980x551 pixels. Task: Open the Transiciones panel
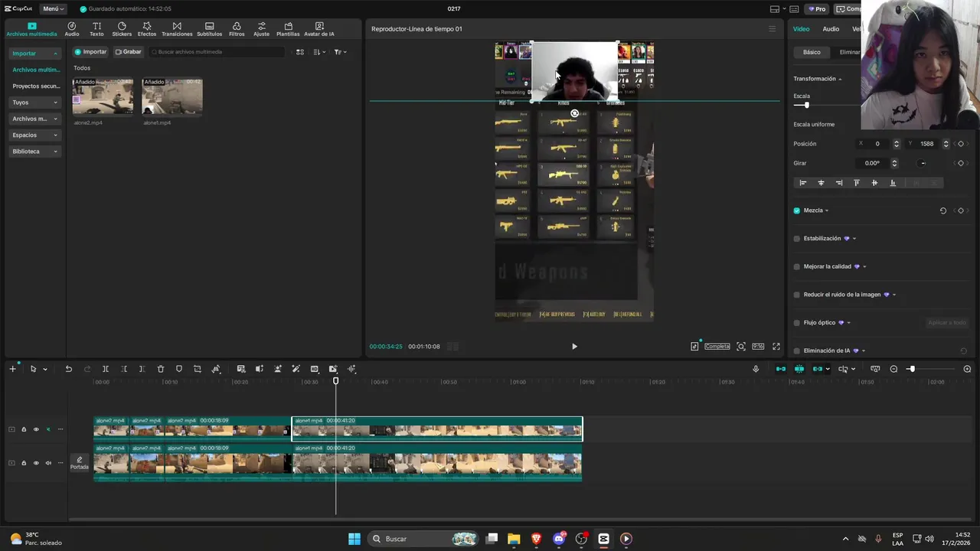click(x=177, y=29)
